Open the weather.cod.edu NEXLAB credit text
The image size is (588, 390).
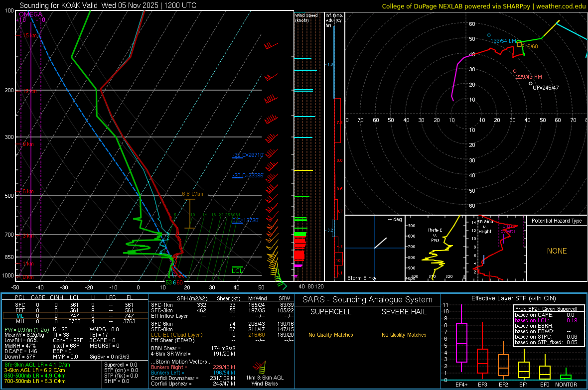(483, 6)
